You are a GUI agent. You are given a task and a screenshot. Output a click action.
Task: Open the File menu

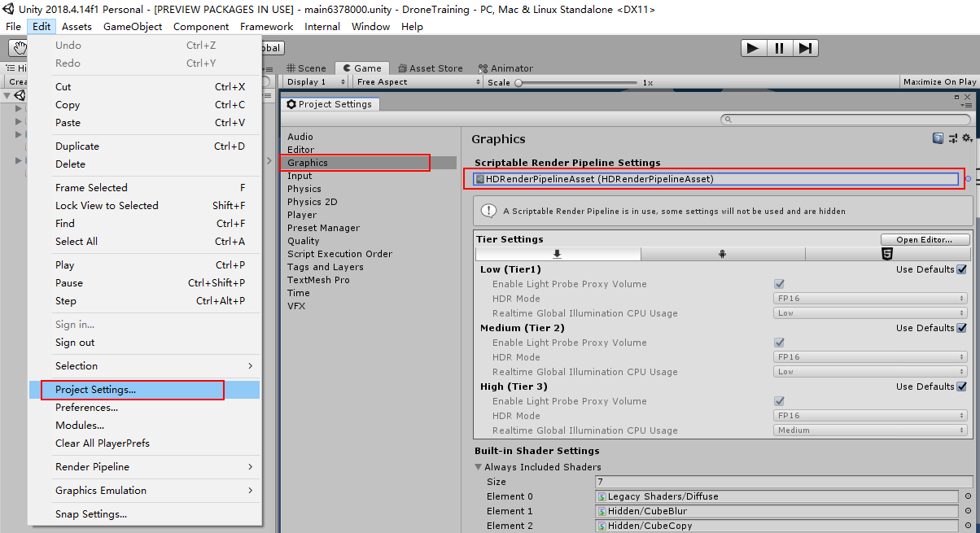pyautogui.click(x=14, y=27)
